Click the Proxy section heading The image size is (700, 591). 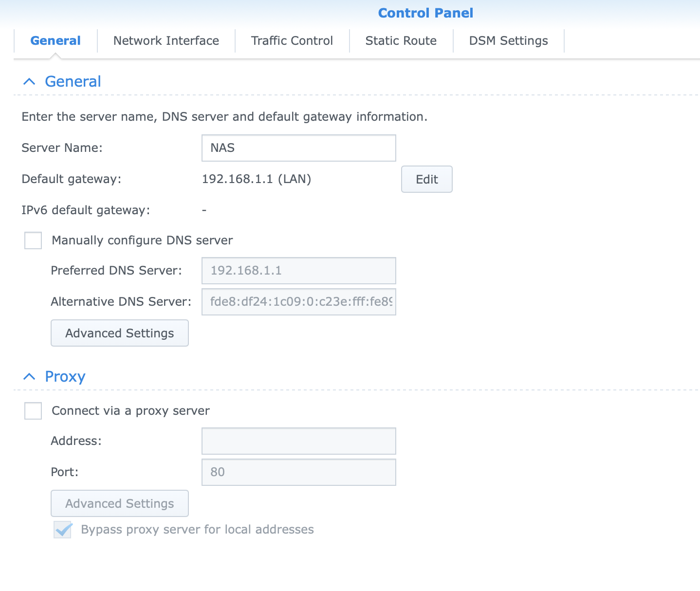tap(65, 377)
